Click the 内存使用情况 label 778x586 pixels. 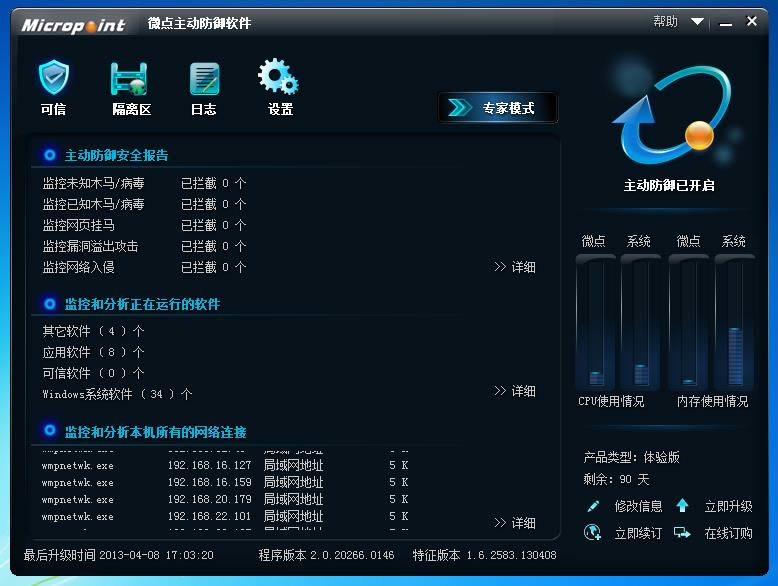(x=713, y=401)
